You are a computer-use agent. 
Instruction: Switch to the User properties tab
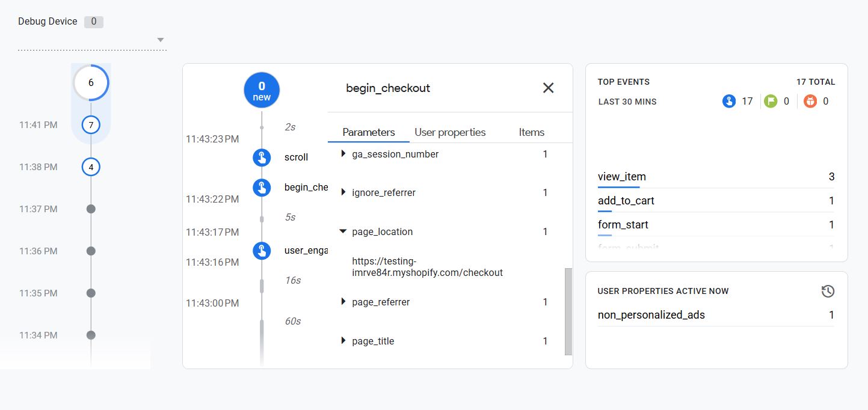[450, 132]
